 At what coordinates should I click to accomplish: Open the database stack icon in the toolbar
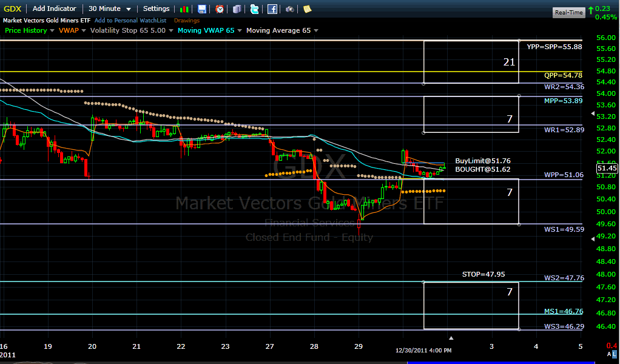237,9
